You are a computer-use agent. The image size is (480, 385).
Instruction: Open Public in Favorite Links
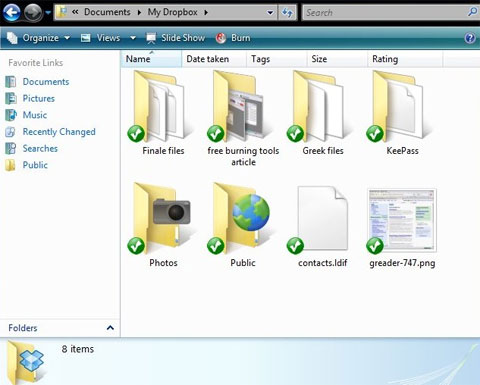coord(35,165)
